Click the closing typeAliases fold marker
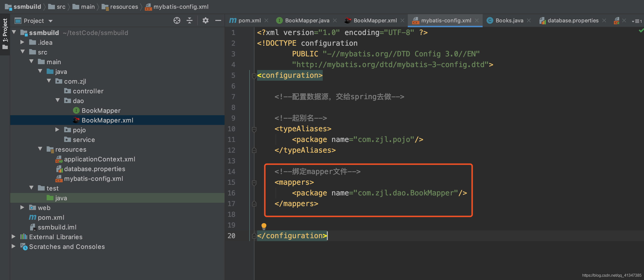Screen dimensions: 644x280 [254, 150]
